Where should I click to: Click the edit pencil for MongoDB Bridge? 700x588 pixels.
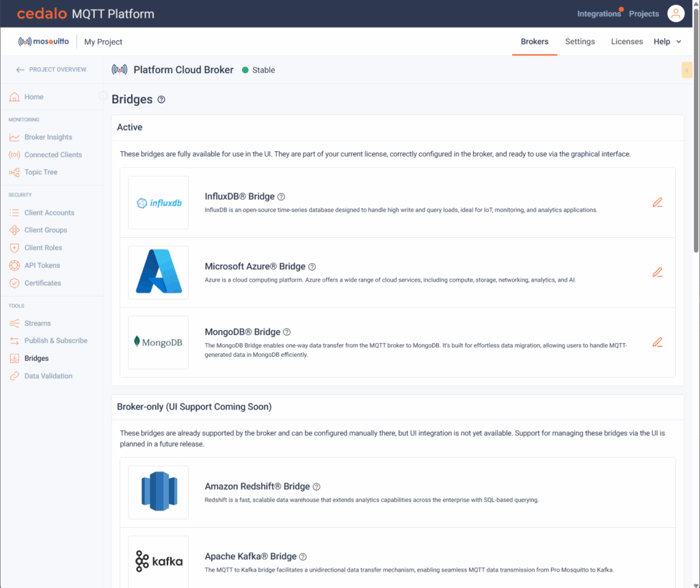point(657,343)
